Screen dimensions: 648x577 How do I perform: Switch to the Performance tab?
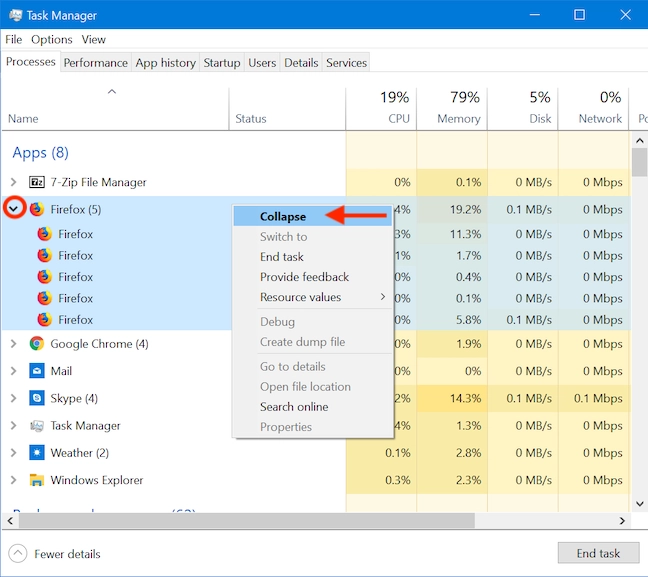pos(95,63)
